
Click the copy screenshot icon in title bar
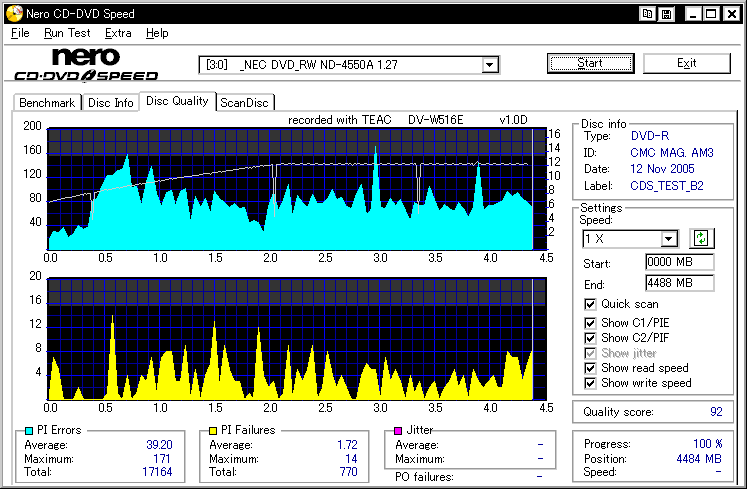pos(647,14)
